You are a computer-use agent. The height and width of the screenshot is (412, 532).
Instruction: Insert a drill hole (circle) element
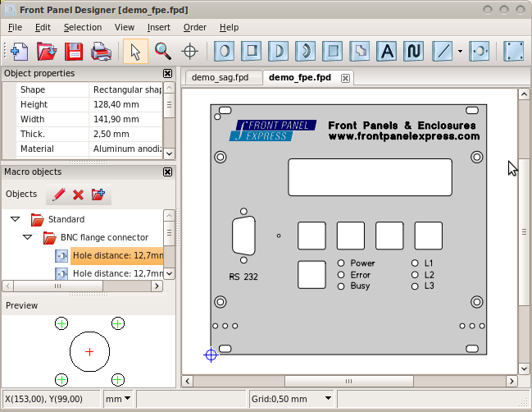coord(224,51)
